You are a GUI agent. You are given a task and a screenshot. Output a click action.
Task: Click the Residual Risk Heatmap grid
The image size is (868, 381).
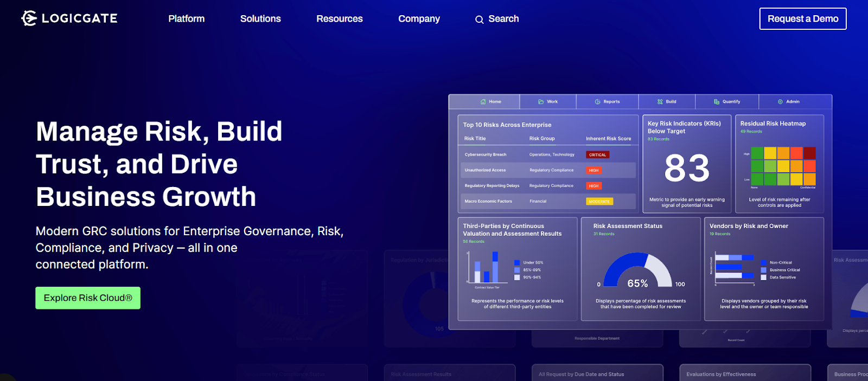click(783, 166)
